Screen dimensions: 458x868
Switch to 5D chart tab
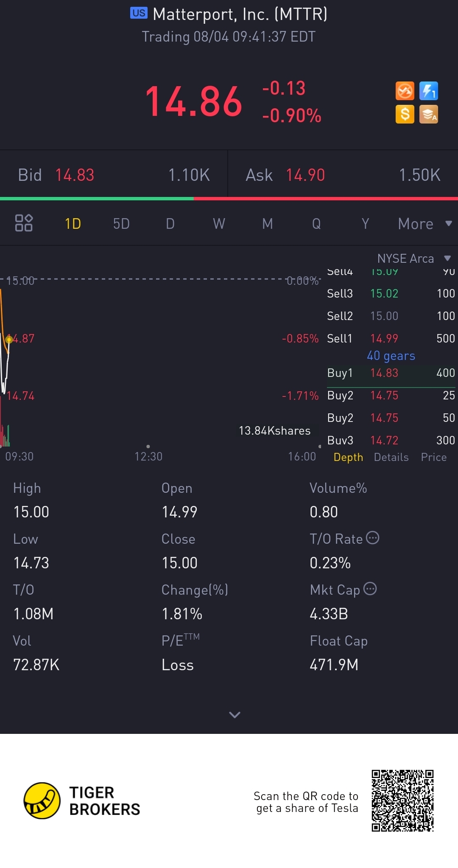pos(121,224)
